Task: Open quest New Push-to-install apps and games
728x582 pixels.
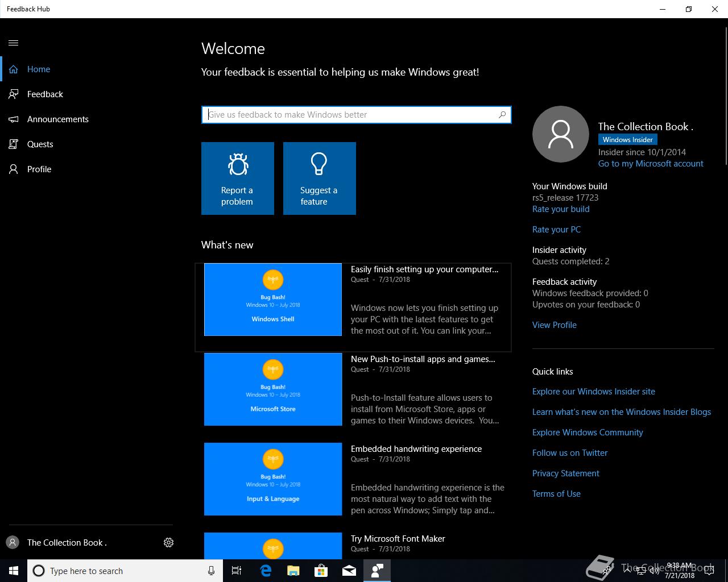Action: pos(423,359)
